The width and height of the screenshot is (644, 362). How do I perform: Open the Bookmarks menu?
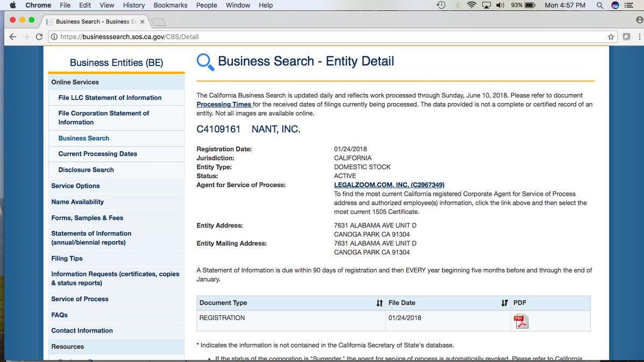tap(171, 5)
